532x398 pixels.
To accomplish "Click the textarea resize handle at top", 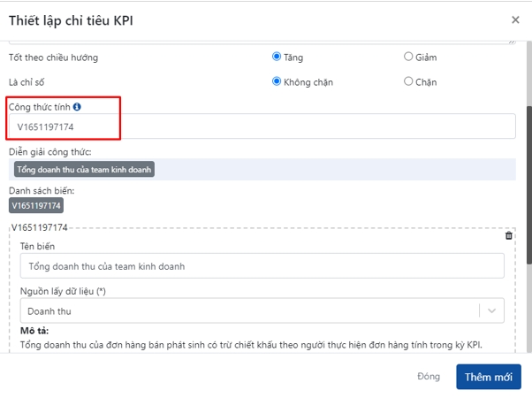I will (x=513, y=41).
